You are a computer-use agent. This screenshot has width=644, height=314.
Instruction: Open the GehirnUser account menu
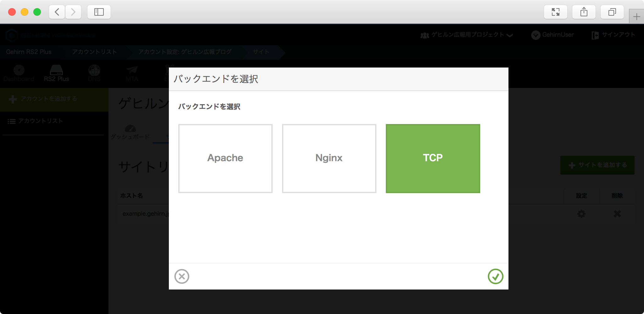click(553, 35)
